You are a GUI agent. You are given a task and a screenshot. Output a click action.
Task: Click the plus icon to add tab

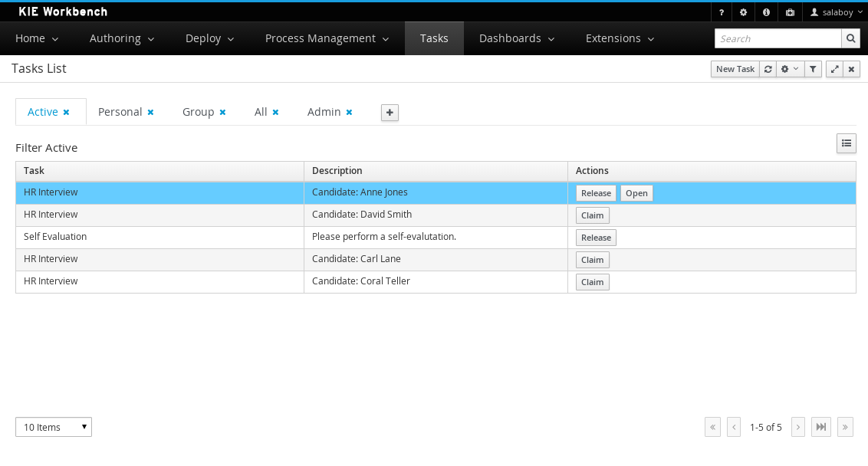point(390,113)
